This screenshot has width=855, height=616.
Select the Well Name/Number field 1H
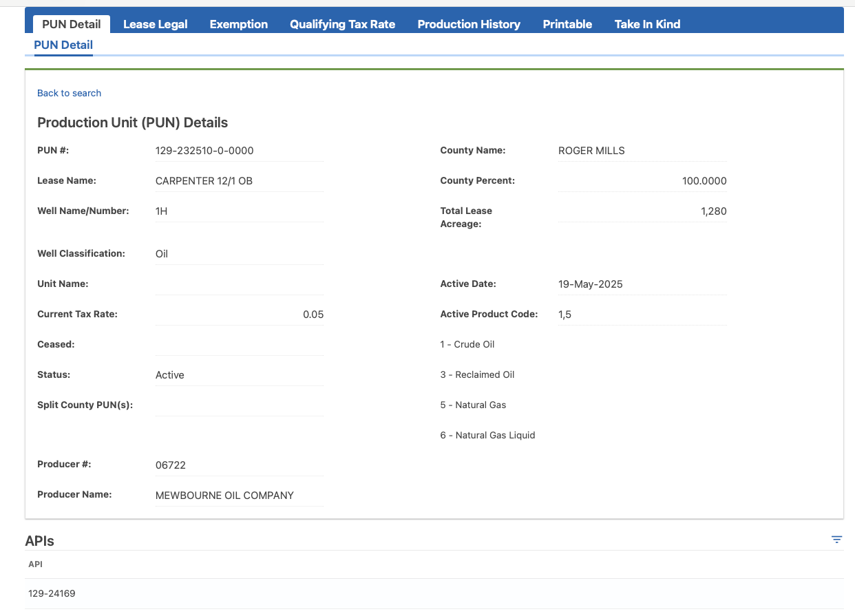[240, 211]
